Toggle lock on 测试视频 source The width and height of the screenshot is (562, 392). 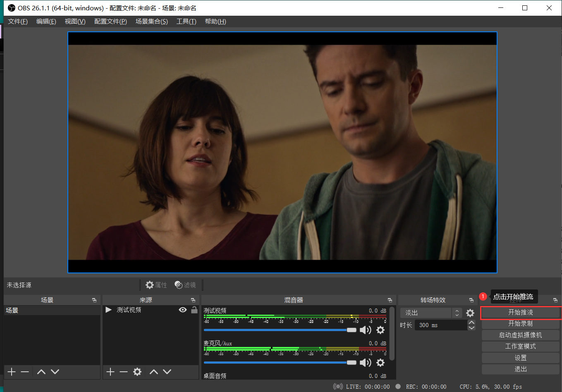[x=194, y=310]
